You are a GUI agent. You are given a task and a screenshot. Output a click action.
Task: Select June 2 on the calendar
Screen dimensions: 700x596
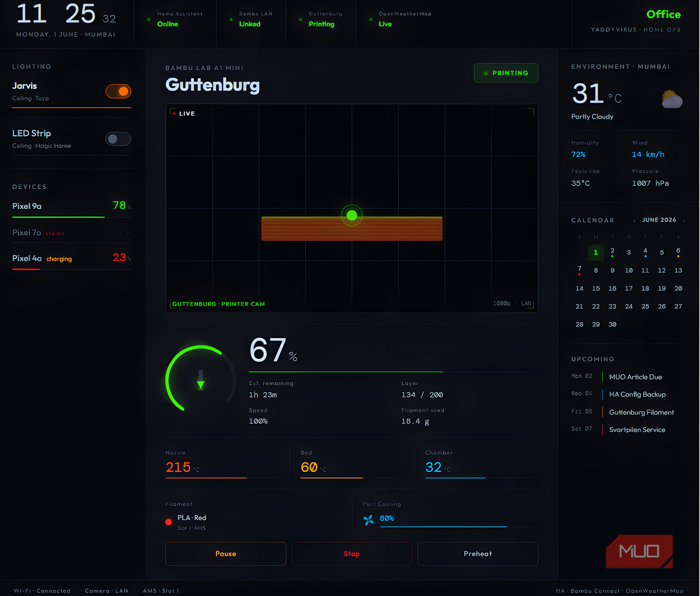(612, 252)
